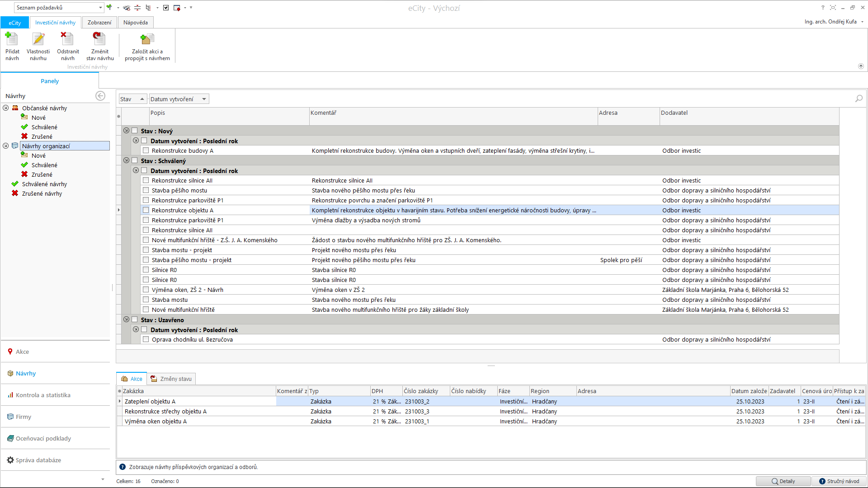The image size is (868, 488).
Task: Click the window export icon in quick toolbar
Action: tap(177, 8)
